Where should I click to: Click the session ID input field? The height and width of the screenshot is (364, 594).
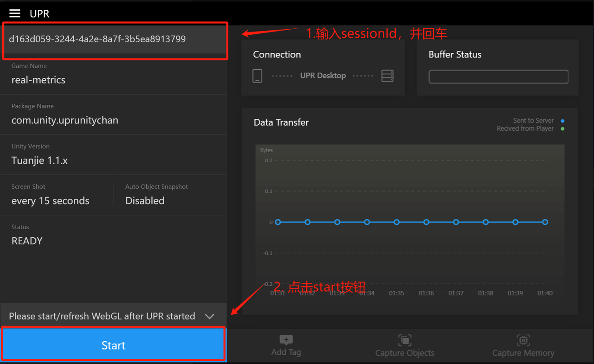click(114, 39)
